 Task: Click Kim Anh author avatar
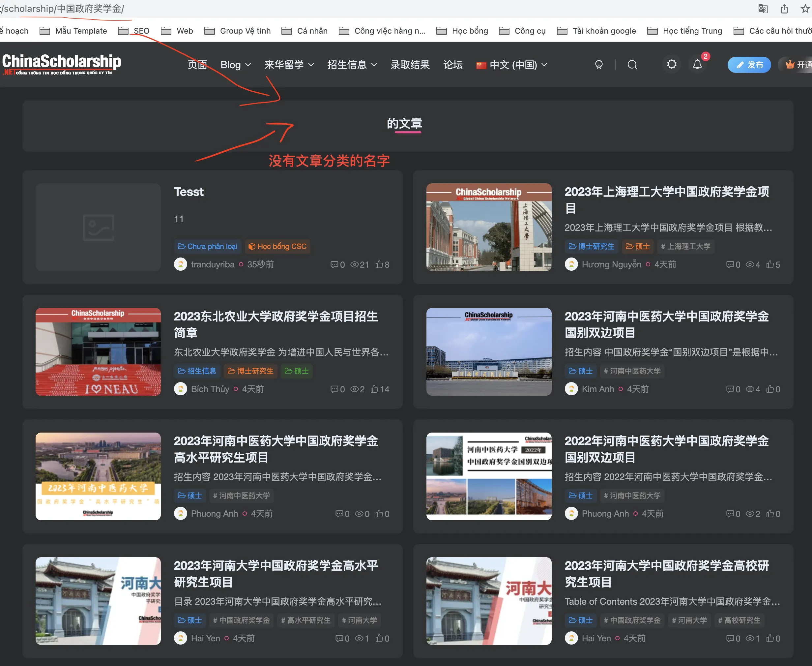coord(571,389)
